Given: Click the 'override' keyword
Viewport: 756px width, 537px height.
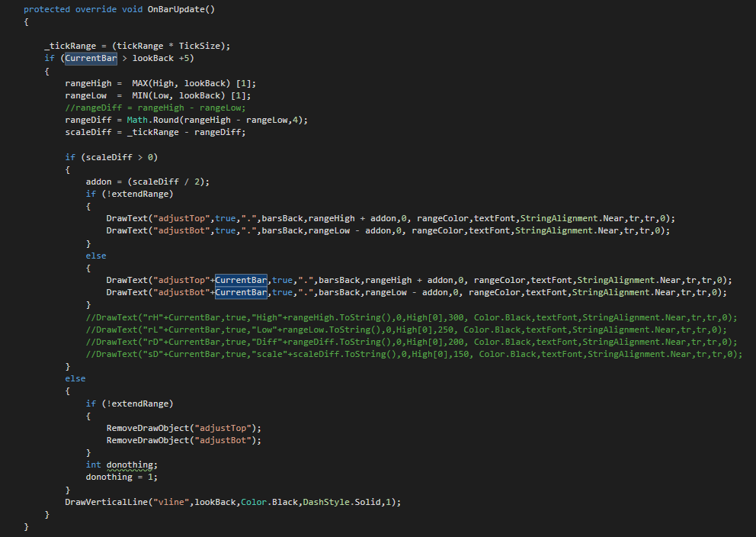Looking at the screenshot, I should (96, 9).
